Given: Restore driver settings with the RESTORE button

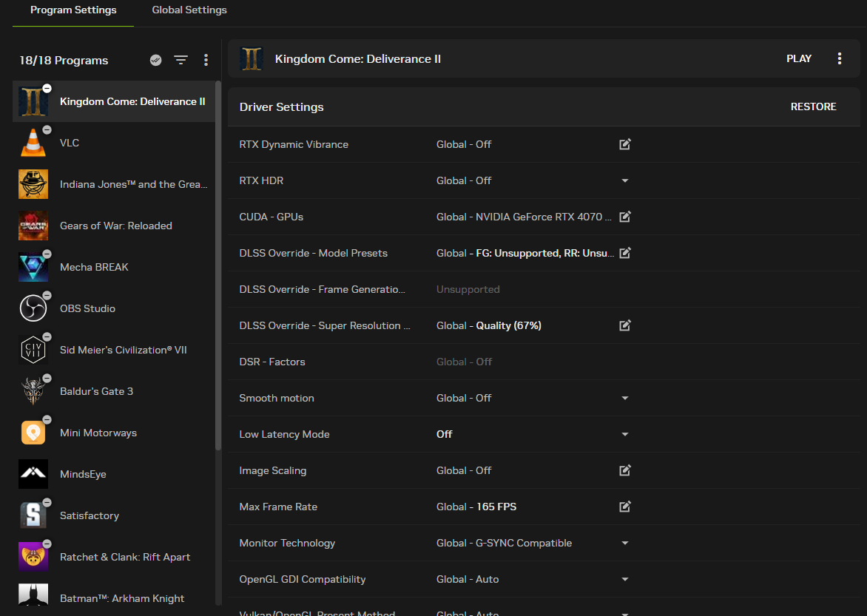Looking at the screenshot, I should pyautogui.click(x=813, y=106).
